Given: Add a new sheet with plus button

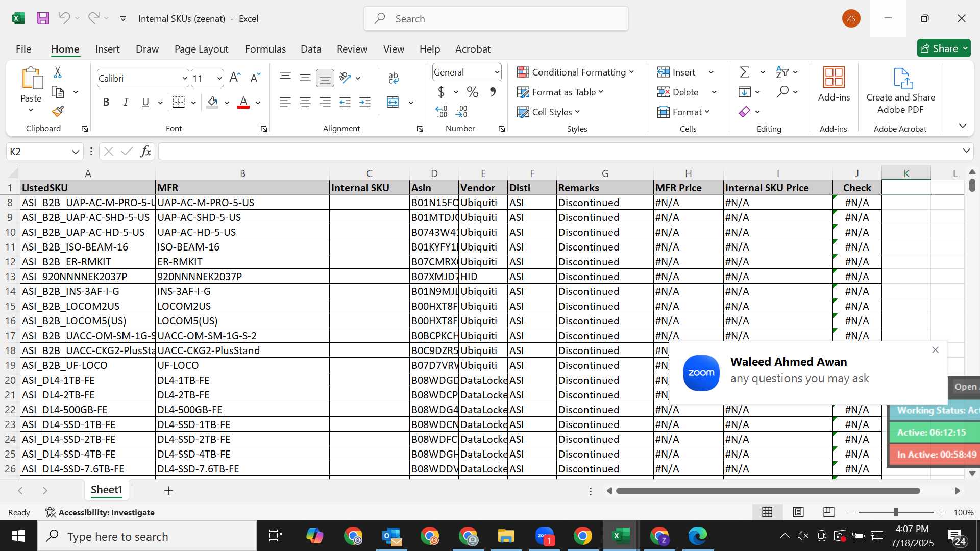Looking at the screenshot, I should click(168, 490).
